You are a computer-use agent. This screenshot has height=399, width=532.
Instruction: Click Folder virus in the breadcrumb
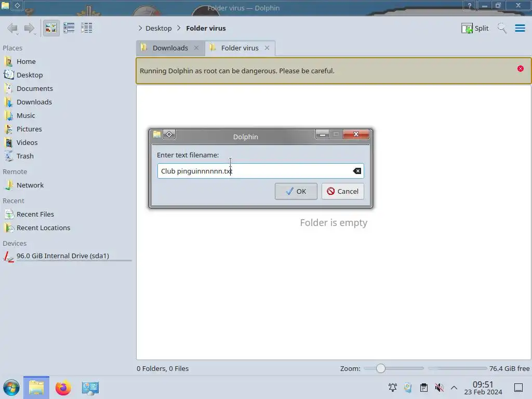[x=206, y=28]
